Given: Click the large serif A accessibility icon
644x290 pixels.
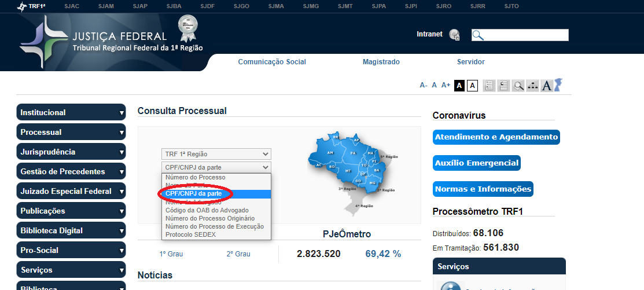Looking at the screenshot, I should 547,86.
